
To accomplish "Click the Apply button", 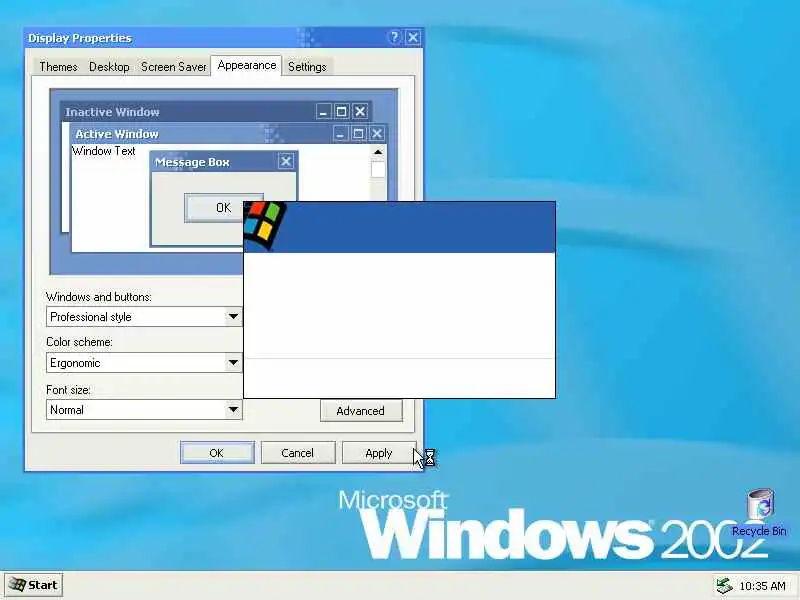I will coord(379,453).
